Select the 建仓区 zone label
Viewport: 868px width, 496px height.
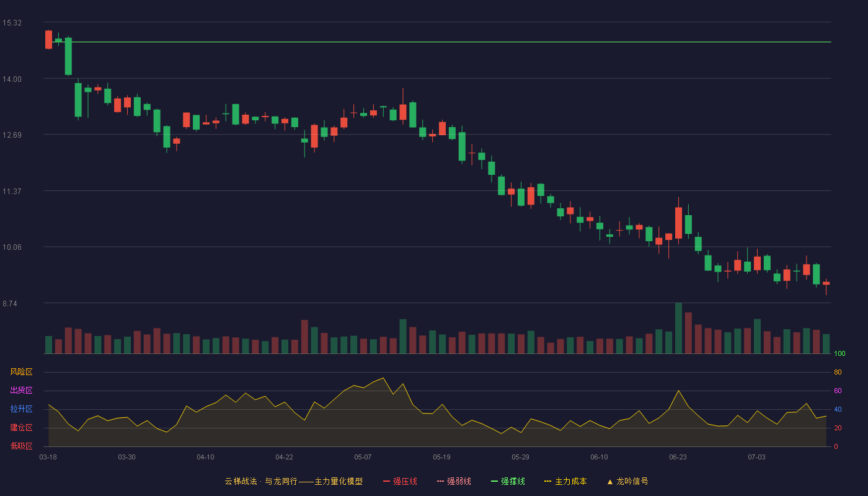click(x=21, y=428)
